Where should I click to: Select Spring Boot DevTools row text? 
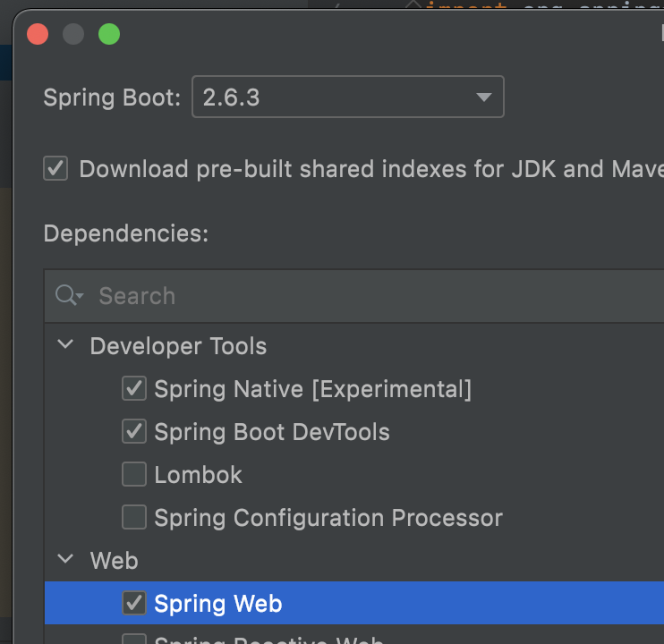[x=272, y=432]
